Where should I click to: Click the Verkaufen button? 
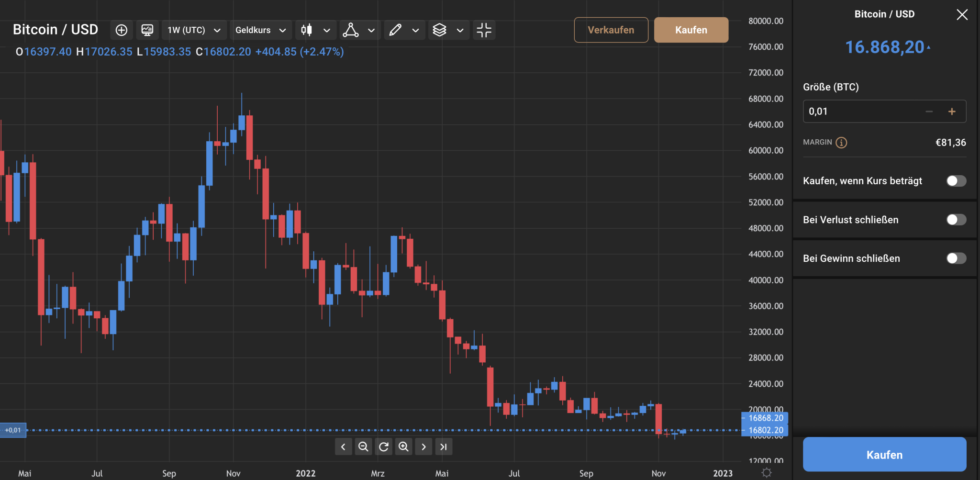[x=611, y=30]
